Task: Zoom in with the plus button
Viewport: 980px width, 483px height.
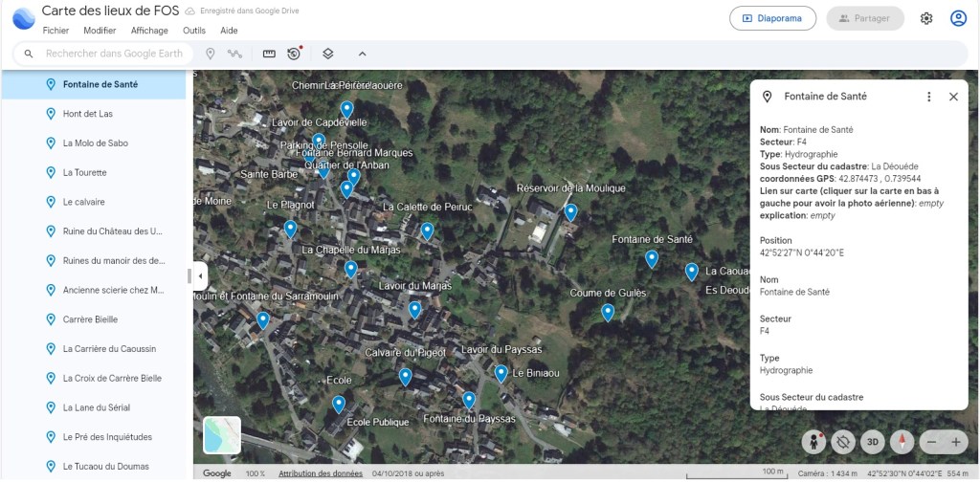Action: point(955,442)
